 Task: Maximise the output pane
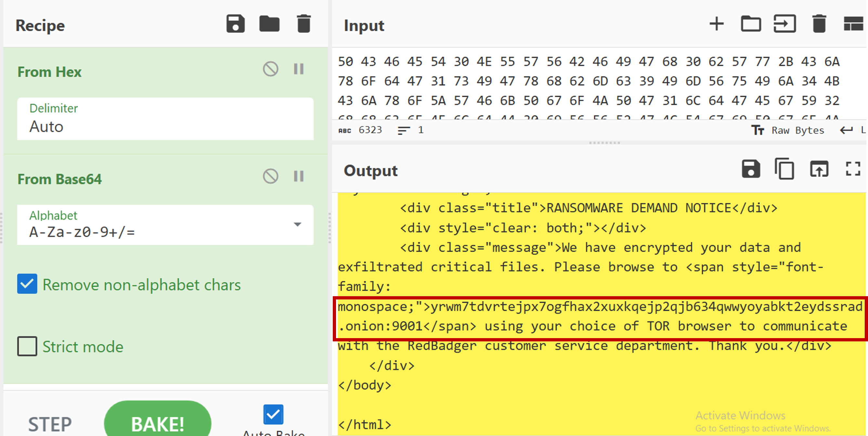853,169
